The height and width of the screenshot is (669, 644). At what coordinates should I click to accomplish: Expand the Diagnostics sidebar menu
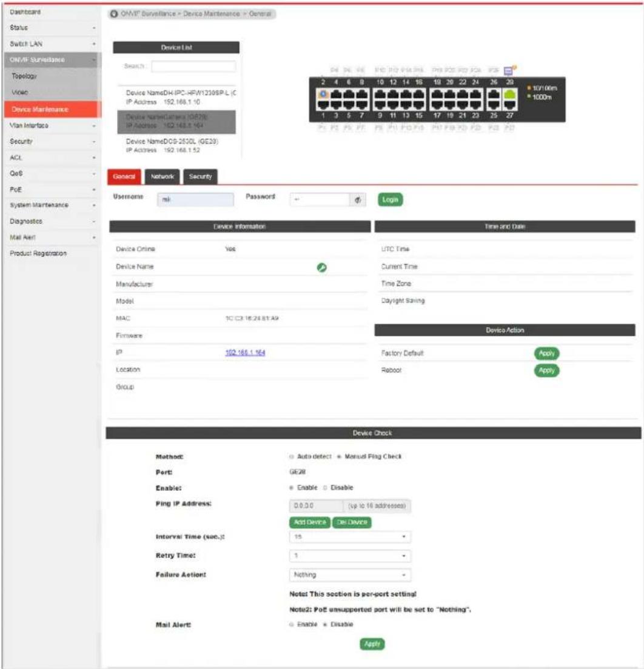[x=52, y=221]
